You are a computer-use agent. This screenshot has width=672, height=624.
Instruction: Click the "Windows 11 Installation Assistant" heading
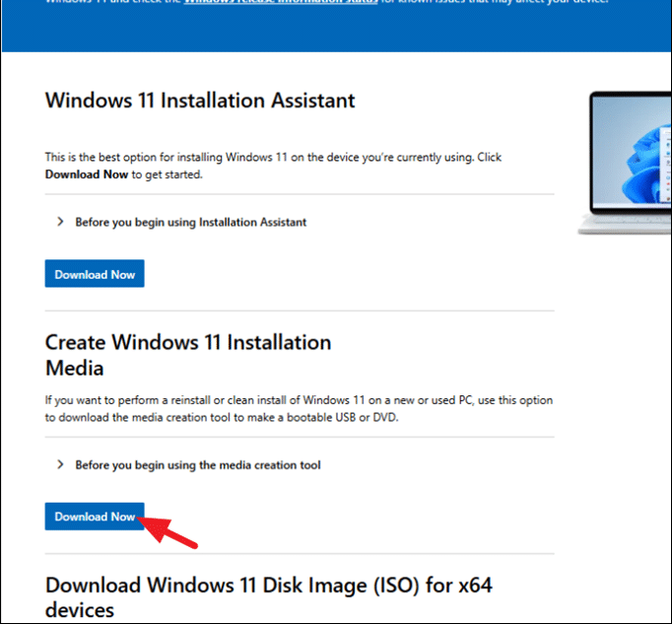tap(200, 101)
